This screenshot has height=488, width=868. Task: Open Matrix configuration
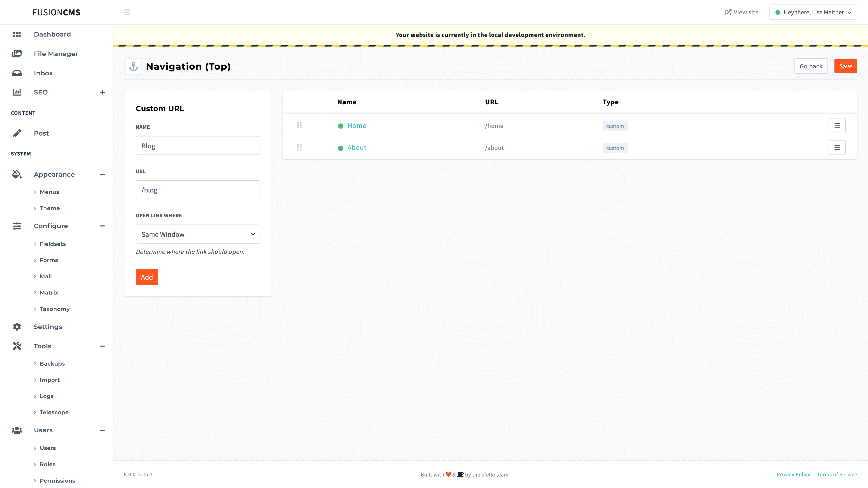pos(49,292)
